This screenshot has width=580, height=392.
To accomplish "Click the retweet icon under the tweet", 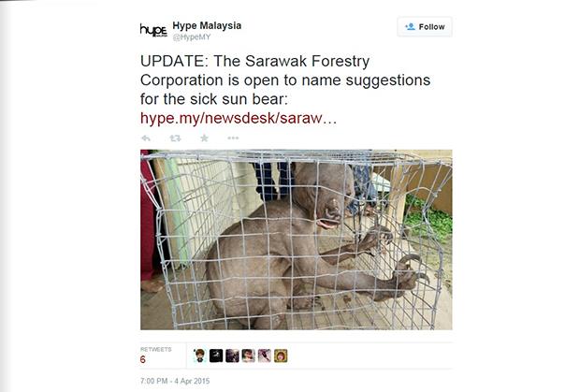I will (x=175, y=138).
